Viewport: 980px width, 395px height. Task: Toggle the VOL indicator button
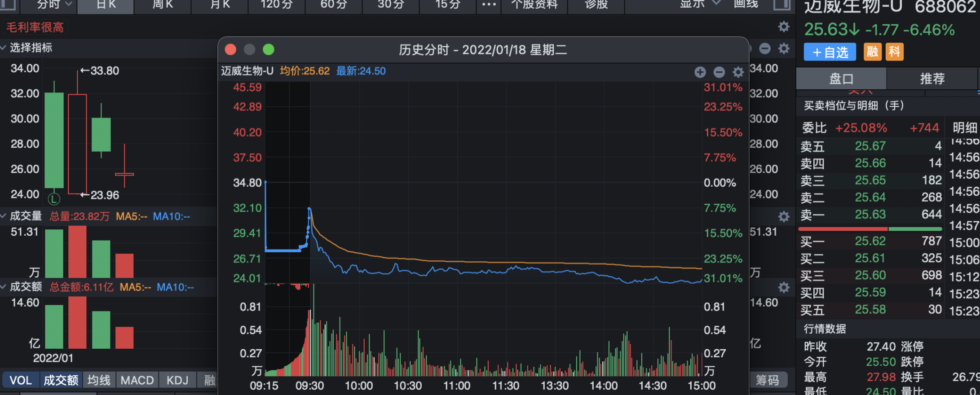tap(21, 380)
